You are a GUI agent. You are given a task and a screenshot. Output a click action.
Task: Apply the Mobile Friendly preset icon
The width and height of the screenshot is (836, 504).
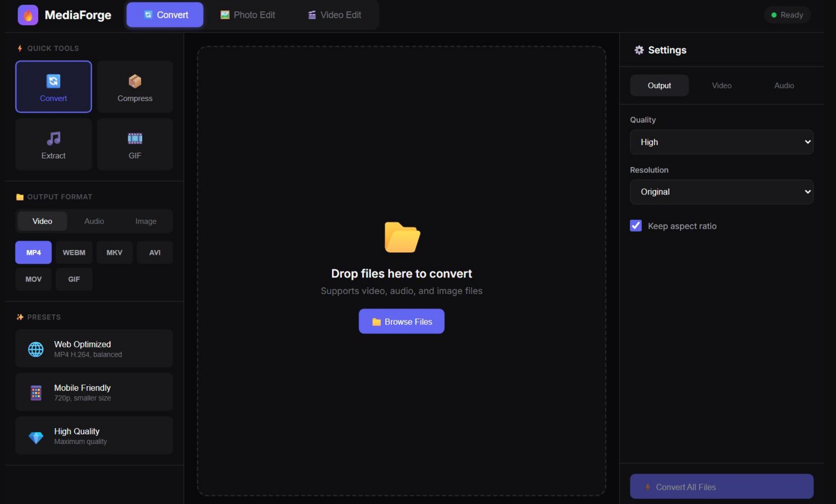(36, 392)
